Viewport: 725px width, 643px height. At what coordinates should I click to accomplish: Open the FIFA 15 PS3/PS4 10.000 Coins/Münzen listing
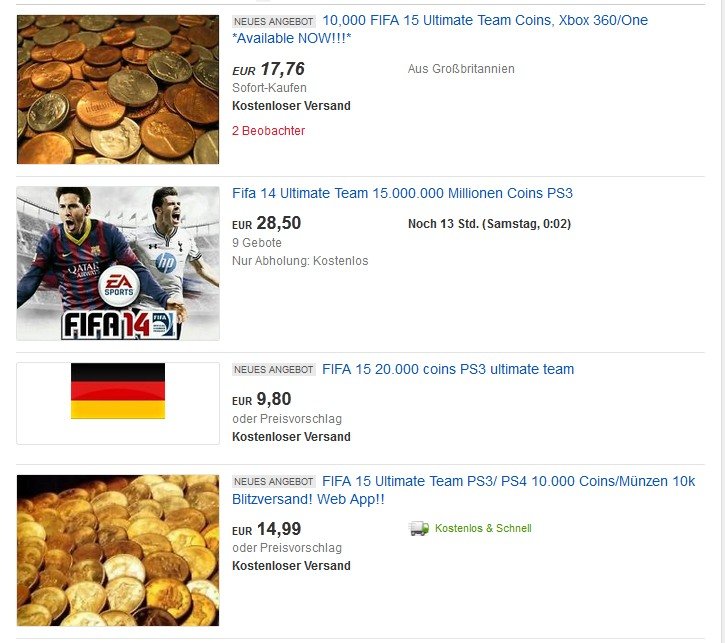463,490
